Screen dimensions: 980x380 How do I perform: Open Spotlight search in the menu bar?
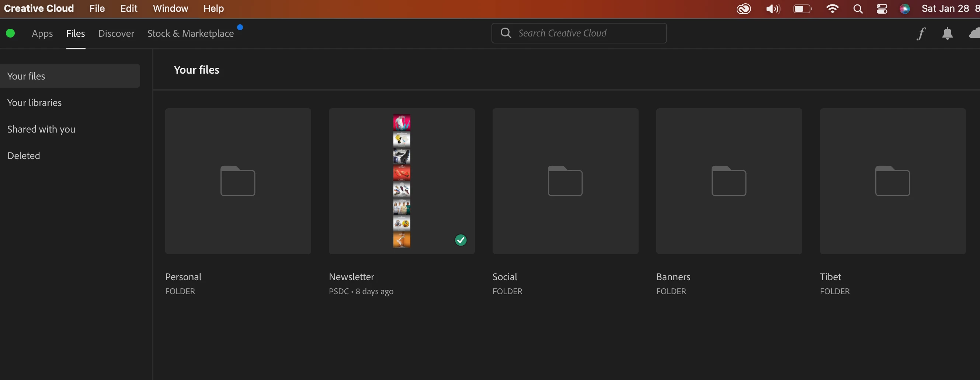[x=858, y=9]
